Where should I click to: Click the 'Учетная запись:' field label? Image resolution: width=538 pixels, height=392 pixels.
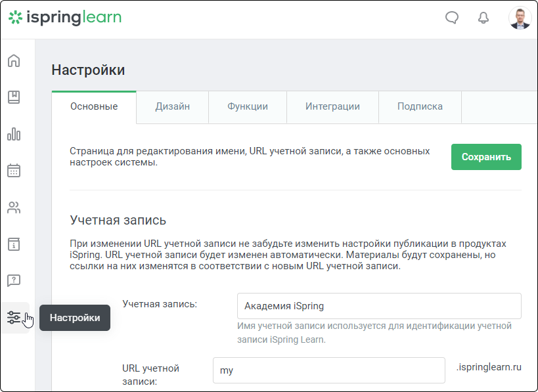(x=160, y=304)
